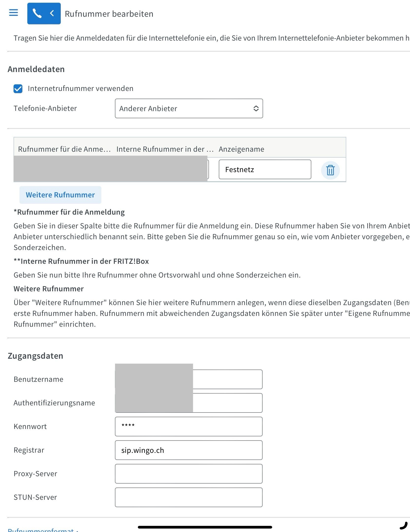This screenshot has height=532, width=410.
Task: Click the empty STUN-Server field
Action: tap(189, 497)
